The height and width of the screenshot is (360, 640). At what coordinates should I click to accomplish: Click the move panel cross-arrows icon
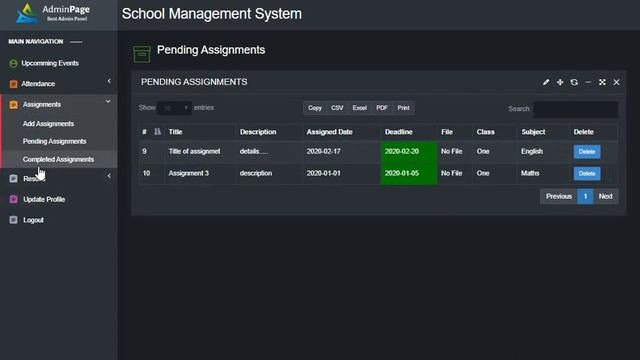tap(560, 82)
